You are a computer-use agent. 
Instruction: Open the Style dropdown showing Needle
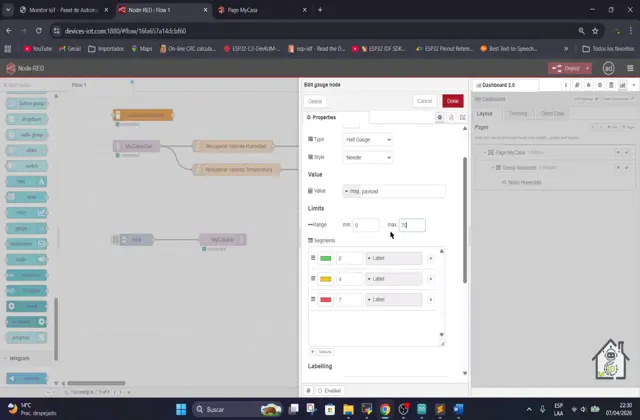coord(367,157)
